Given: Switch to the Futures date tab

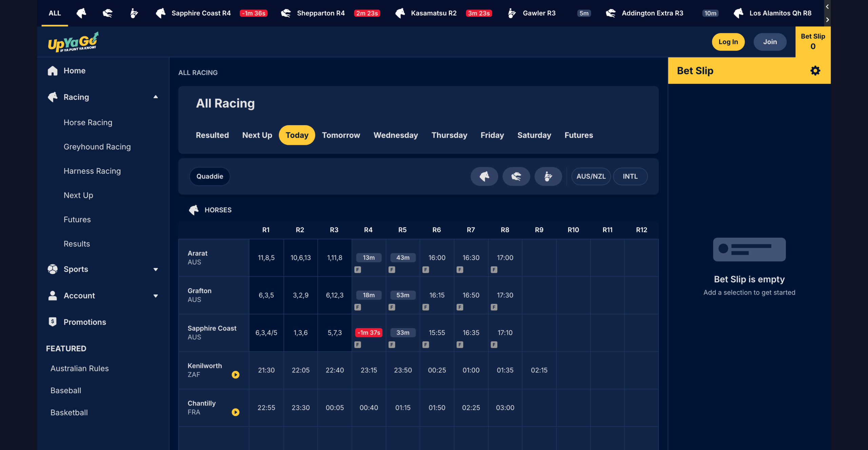Looking at the screenshot, I should coord(578,135).
